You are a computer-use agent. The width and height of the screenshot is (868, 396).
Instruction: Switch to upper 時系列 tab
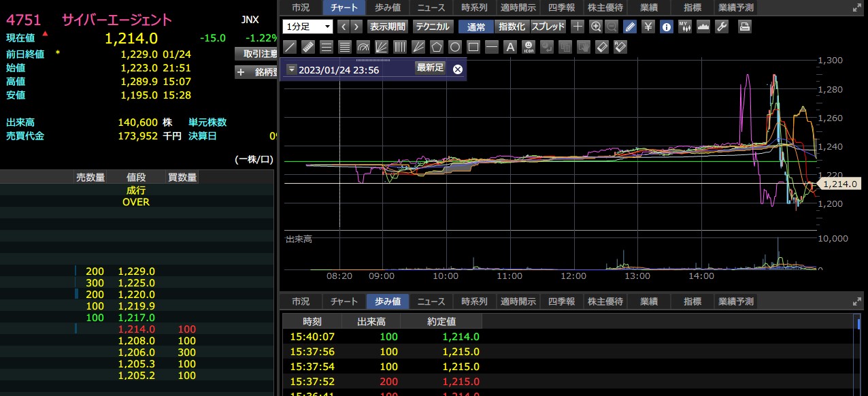click(x=474, y=7)
